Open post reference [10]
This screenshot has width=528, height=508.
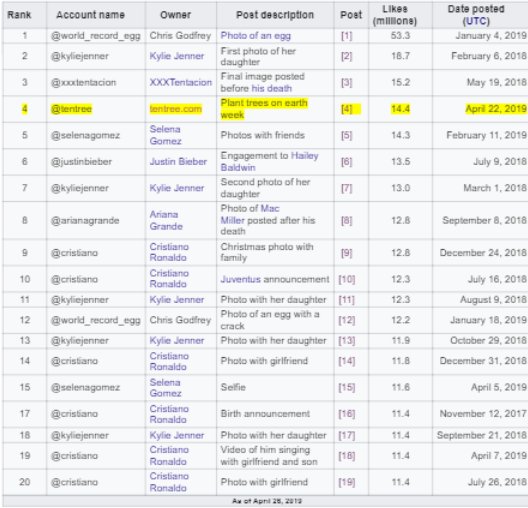coord(347,279)
